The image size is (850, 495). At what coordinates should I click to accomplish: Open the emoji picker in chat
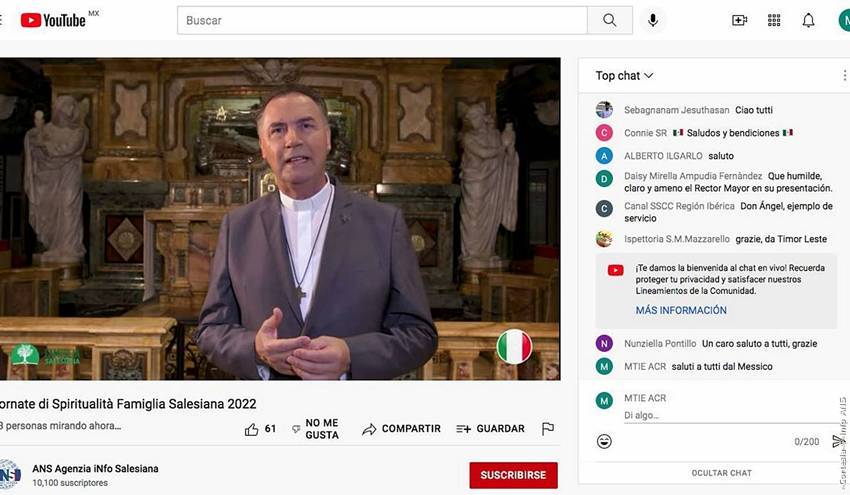pos(604,441)
